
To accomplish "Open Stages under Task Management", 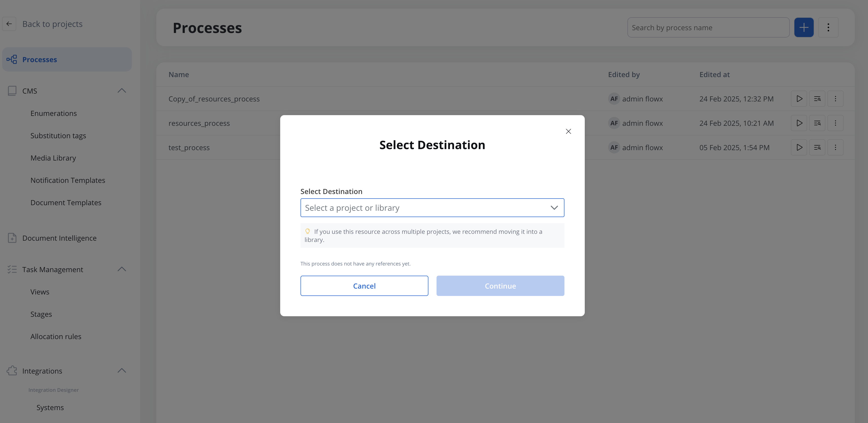I will pos(41,314).
